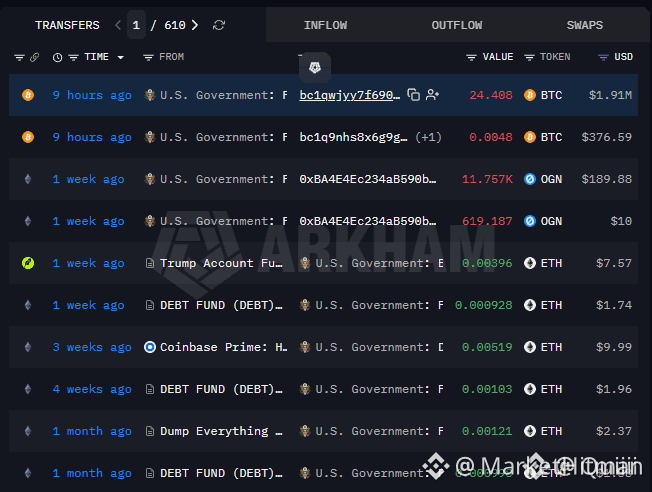Click BTC token in 24.408 row
Image resolution: width=652 pixels, height=492 pixels.
coord(543,95)
